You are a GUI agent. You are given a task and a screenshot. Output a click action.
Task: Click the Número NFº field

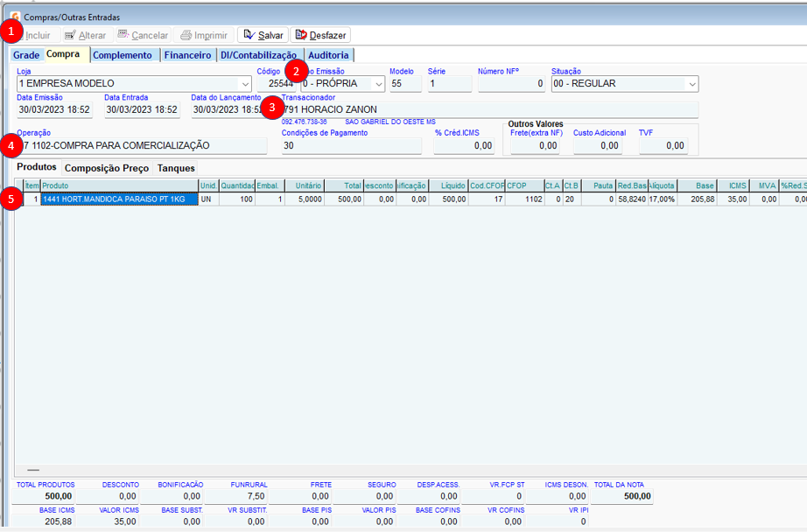pyautogui.click(x=511, y=84)
